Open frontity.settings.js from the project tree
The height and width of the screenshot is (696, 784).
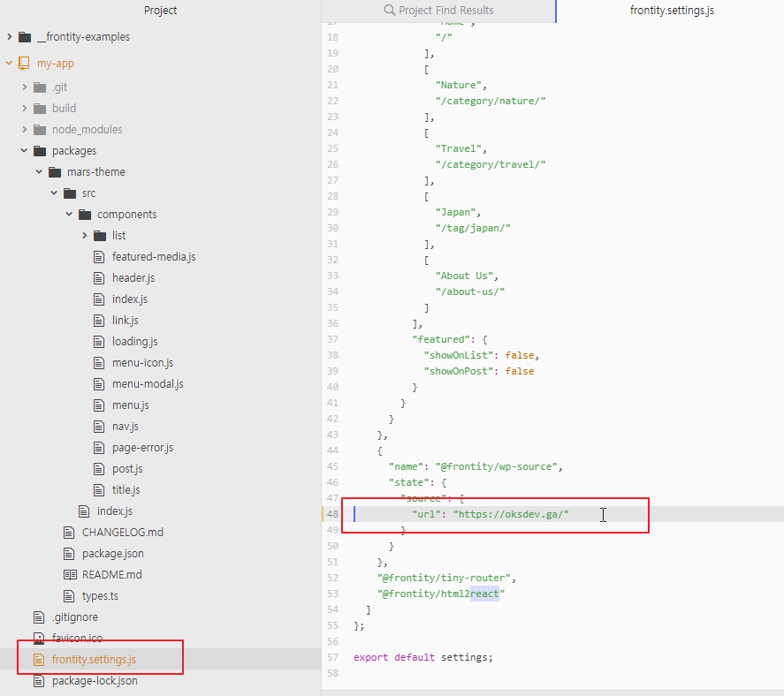pyautogui.click(x=95, y=659)
